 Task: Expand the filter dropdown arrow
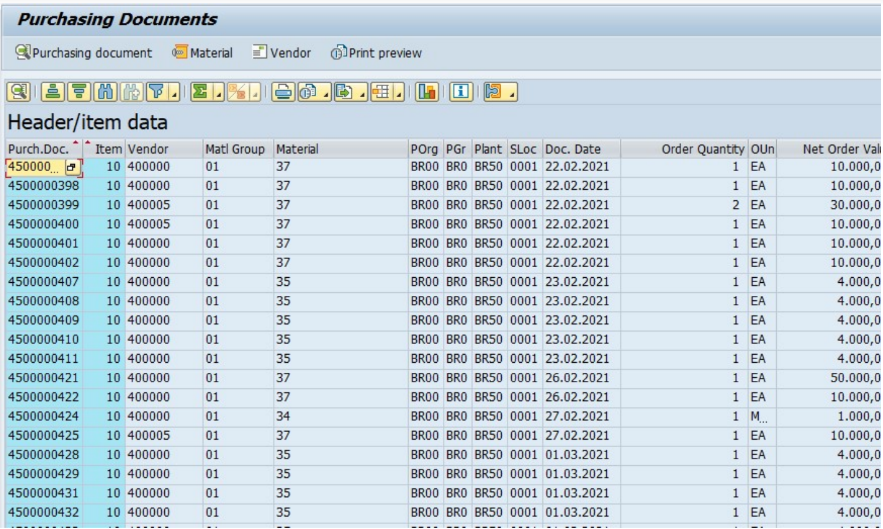pos(174,92)
